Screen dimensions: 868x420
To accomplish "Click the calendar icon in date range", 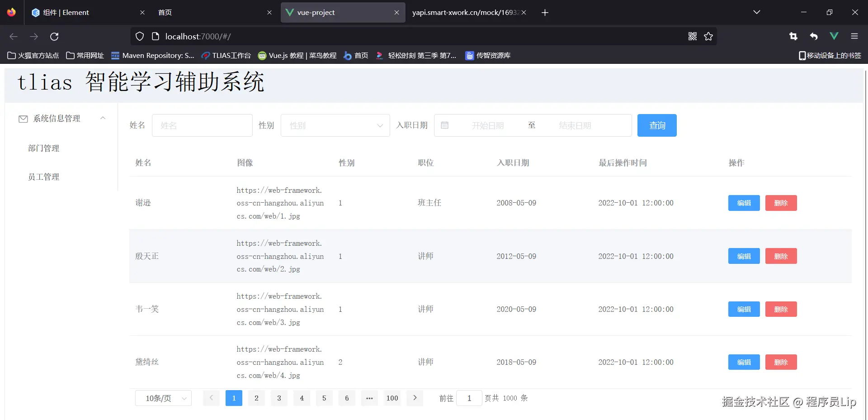I will click(445, 125).
